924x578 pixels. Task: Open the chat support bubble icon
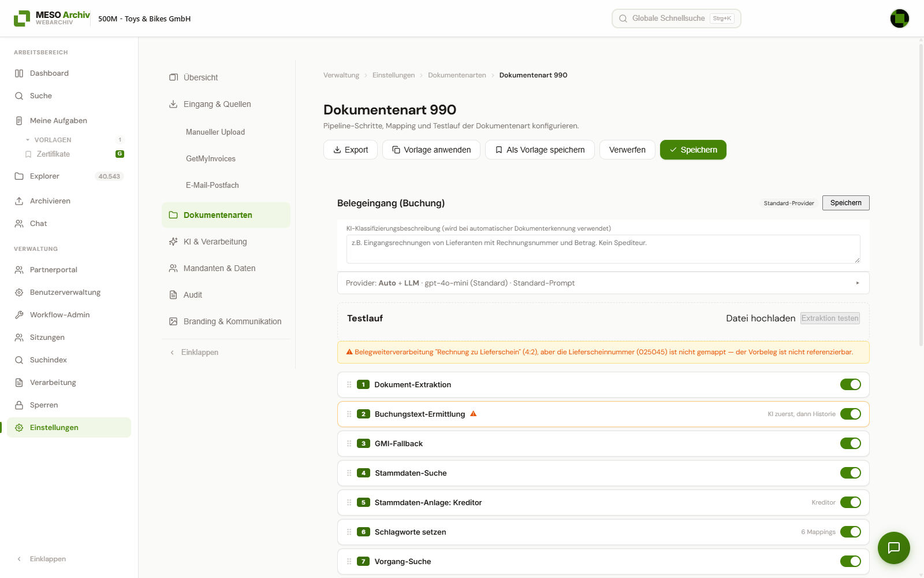point(893,547)
